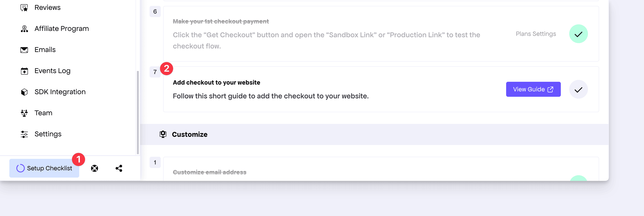This screenshot has width=644, height=216.
Task: Click the sidebar vertical scrollbar
Action: (138, 113)
